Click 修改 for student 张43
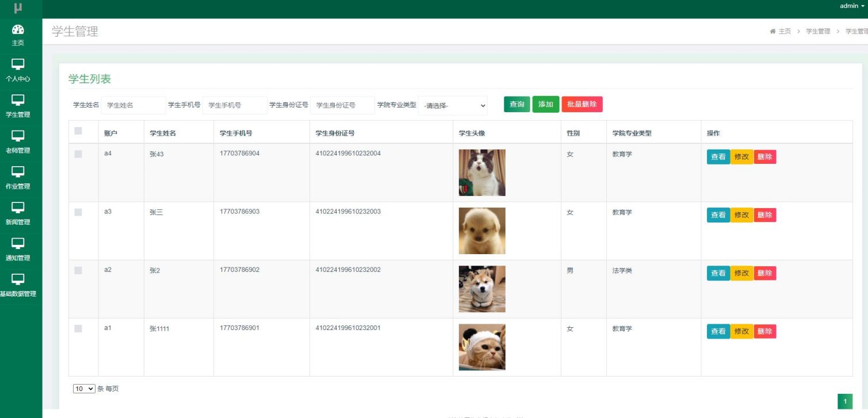868x418 pixels. pos(742,156)
